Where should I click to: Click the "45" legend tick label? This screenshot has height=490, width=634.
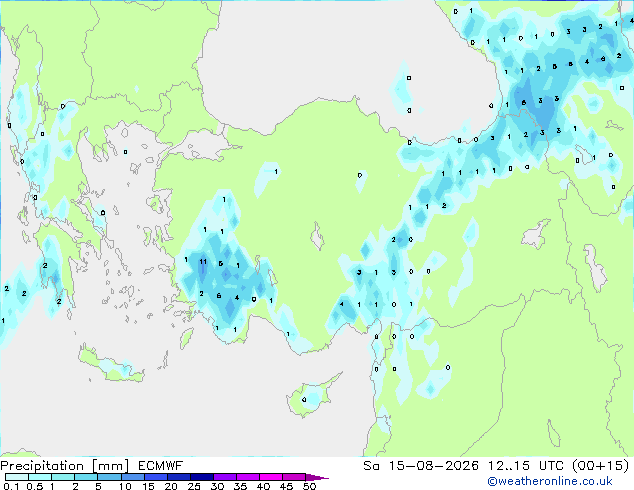286,486
